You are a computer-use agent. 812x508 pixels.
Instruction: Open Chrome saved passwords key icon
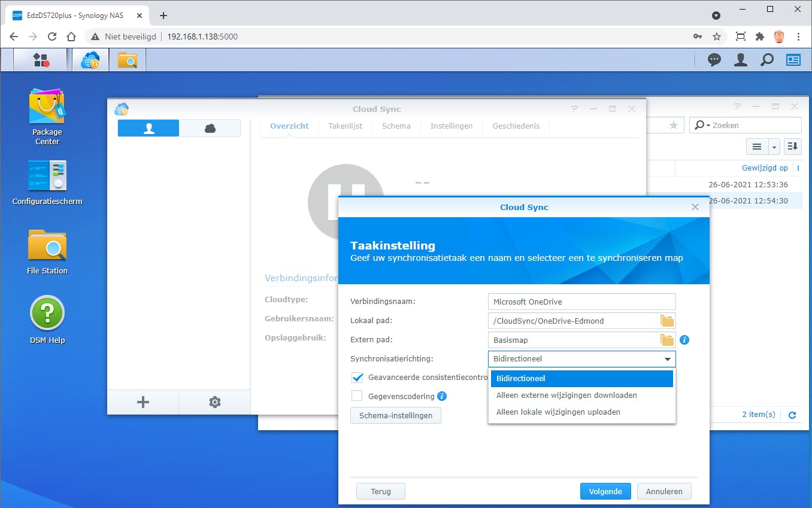point(698,36)
